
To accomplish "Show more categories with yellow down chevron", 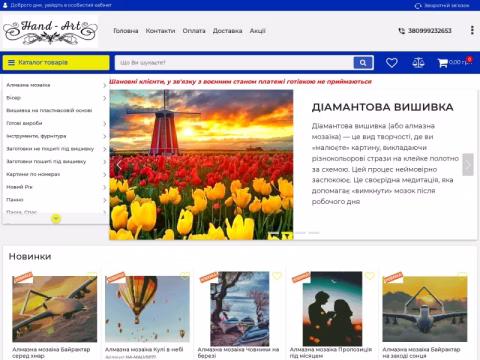I will 56,219.
